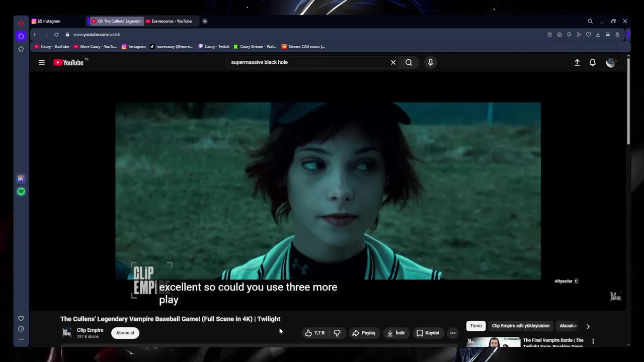This screenshot has width=644, height=362.
Task: Click The Final Vampire Battle thumbnail
Action: [x=493, y=342]
